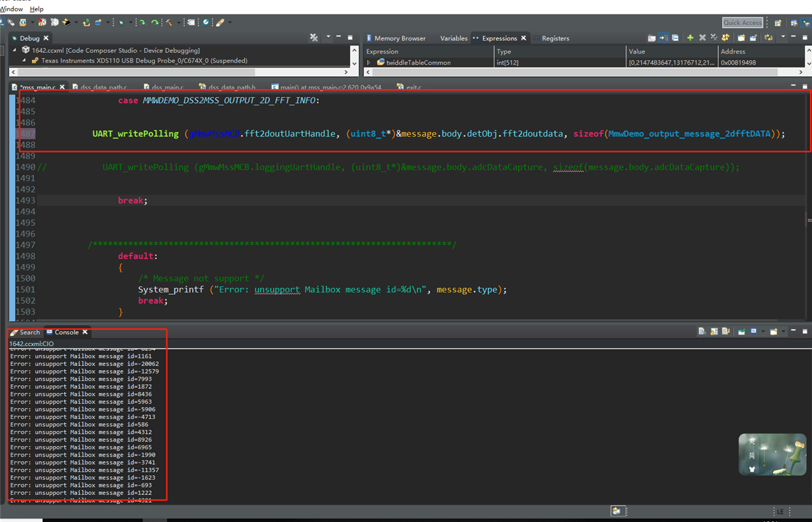Viewport: 812px width, 522px height.
Task: Switch to the Registers tab
Action: (x=555, y=38)
